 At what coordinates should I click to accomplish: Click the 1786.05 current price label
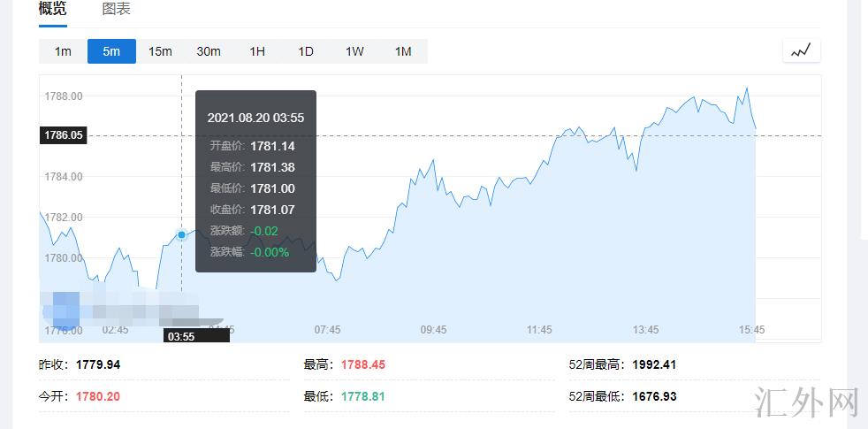[64, 135]
